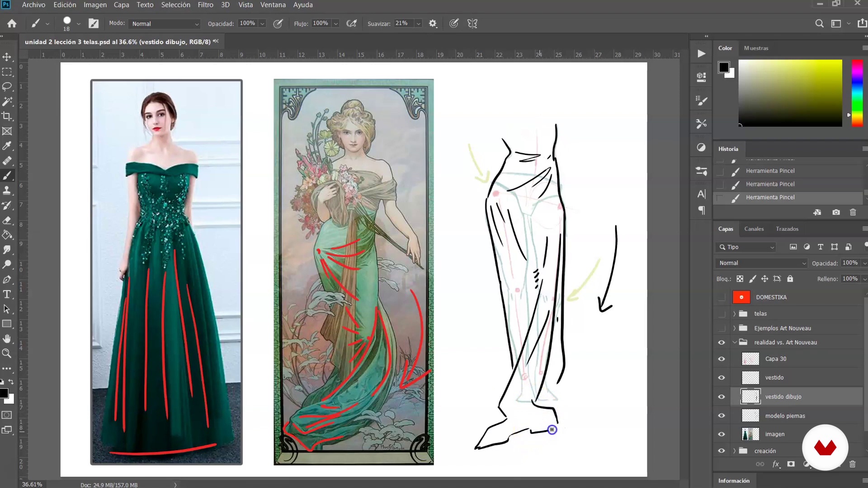Select the modelo piernas layer
Screen dimensions: 868x488
[x=796, y=416]
